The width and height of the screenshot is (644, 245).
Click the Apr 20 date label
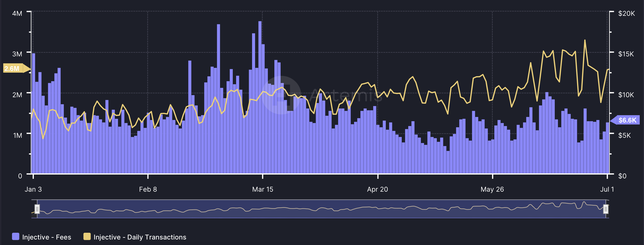pos(377,189)
